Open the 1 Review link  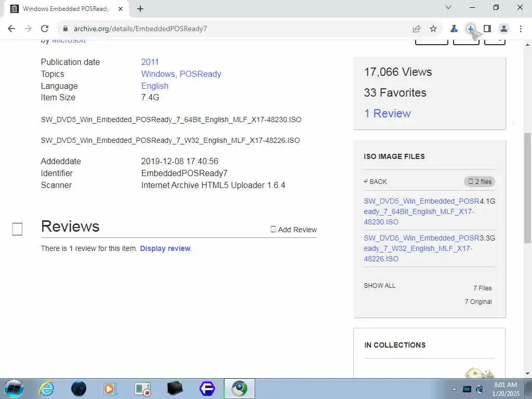pyautogui.click(x=387, y=113)
